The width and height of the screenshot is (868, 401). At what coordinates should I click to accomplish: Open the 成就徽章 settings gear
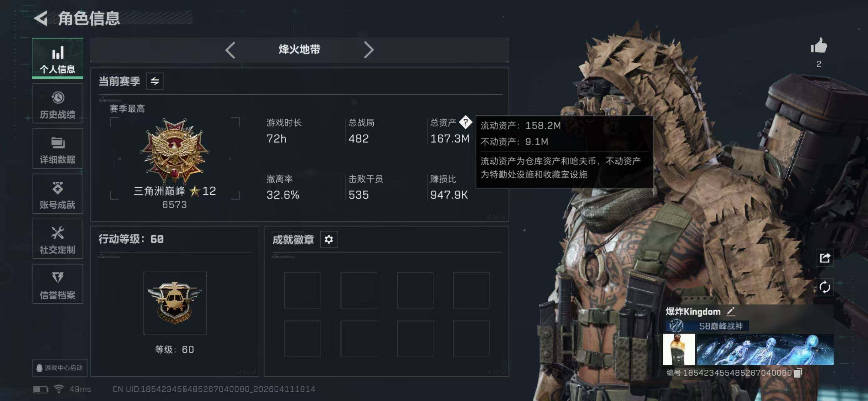(x=329, y=239)
